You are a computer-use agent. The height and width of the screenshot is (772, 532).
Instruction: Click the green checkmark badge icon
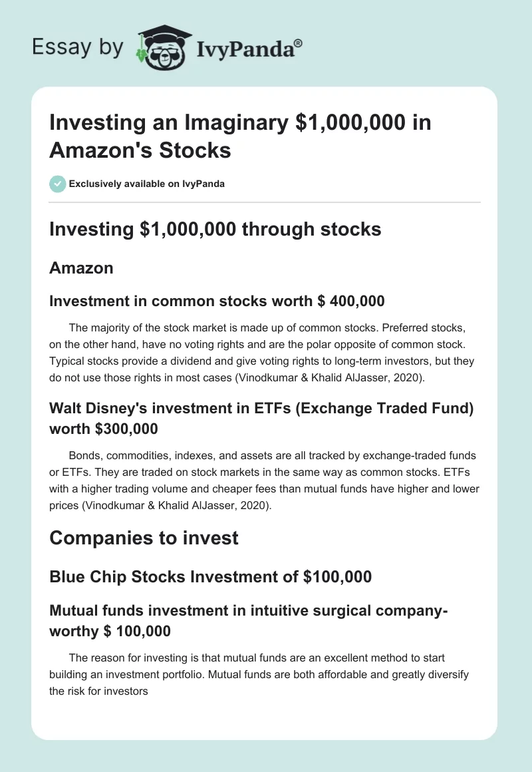(57, 184)
